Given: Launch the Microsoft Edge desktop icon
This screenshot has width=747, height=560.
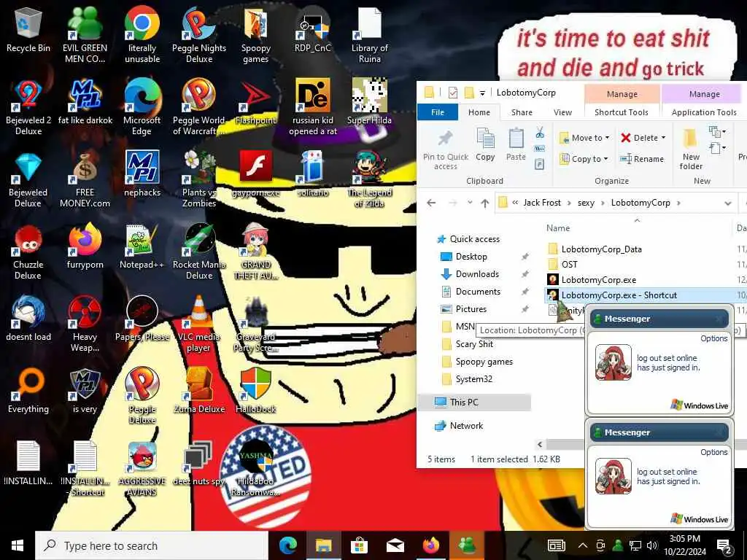Looking at the screenshot, I should point(142,108).
